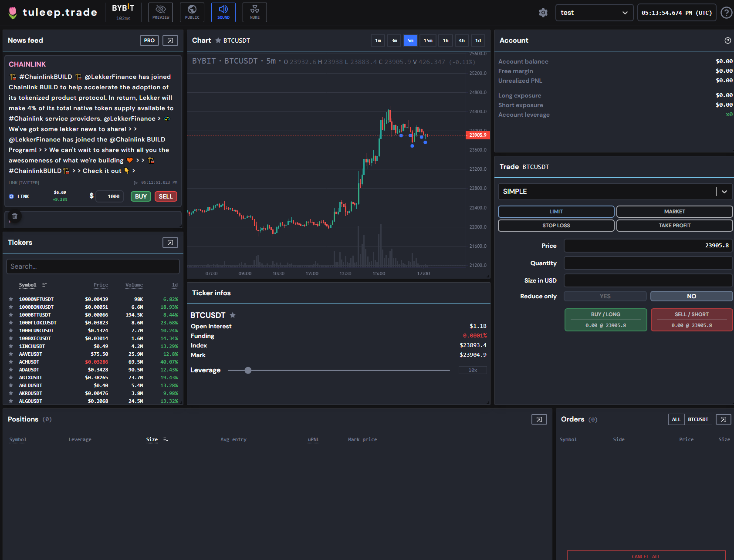Viewport: 734px width, 560px height.
Task: Click the Tickers search field
Action: pyautogui.click(x=93, y=267)
